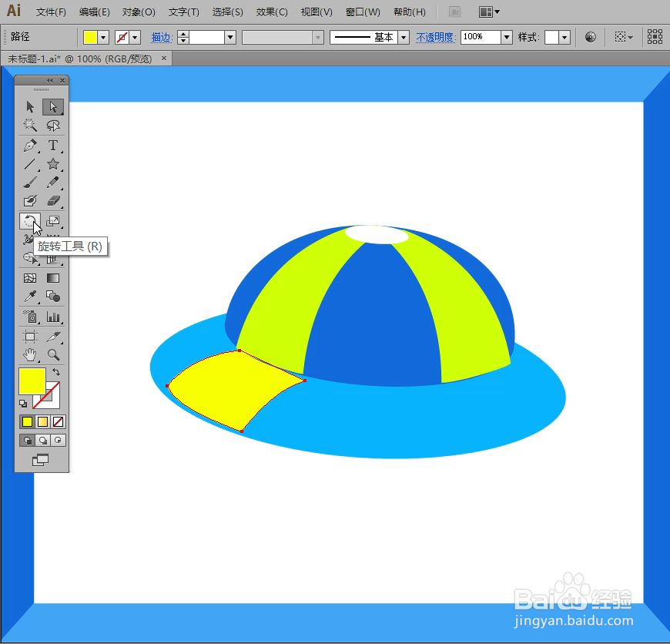This screenshot has width=670, height=644.
Task: Open the stroke profile 基本 dropdown
Action: click(404, 38)
